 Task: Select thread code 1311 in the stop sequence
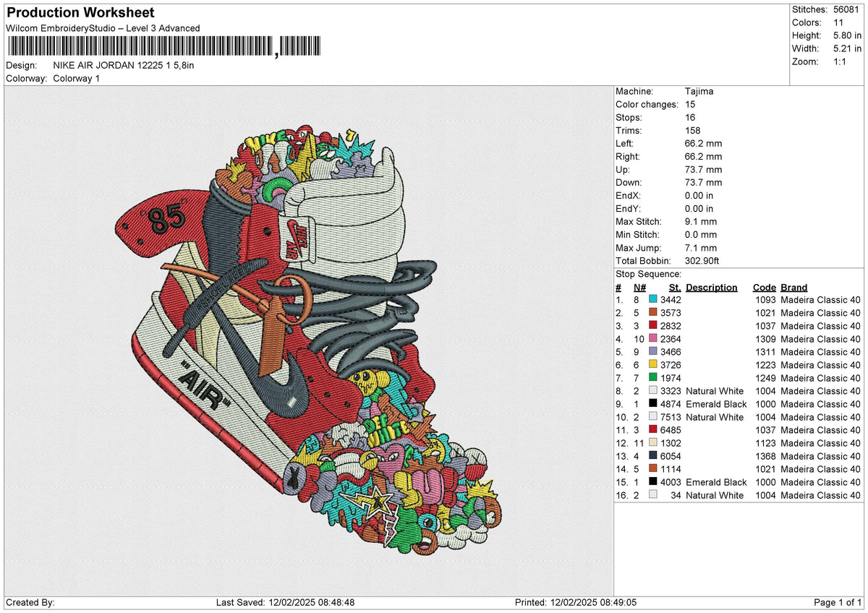765,351
